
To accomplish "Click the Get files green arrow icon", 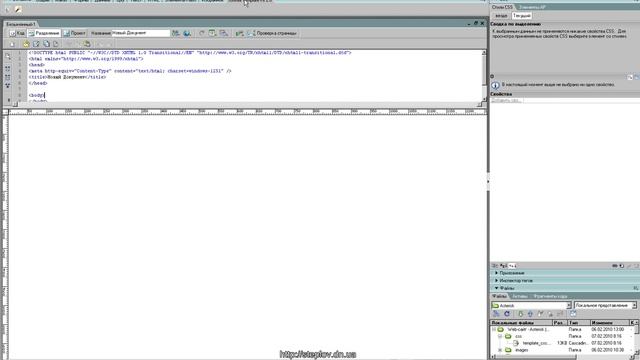I will pyautogui.click(x=520, y=314).
